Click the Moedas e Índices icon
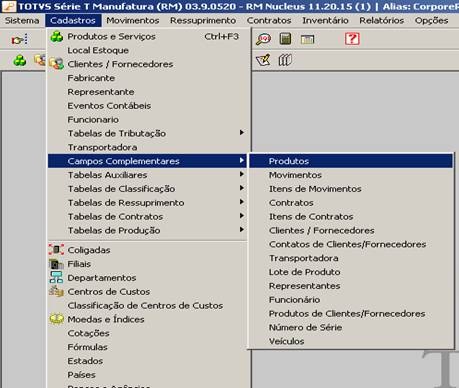Screen dimensions: 459x388 pyautogui.click(x=56, y=319)
